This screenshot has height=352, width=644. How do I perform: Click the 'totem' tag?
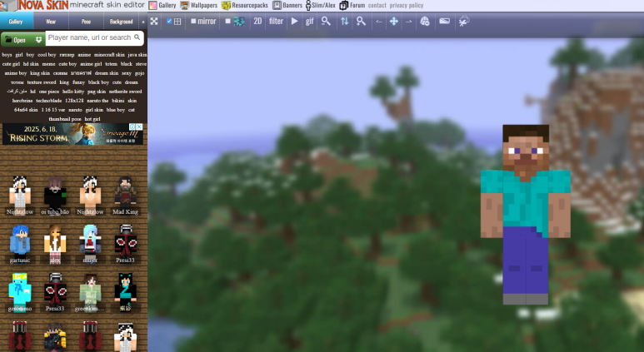click(x=111, y=64)
